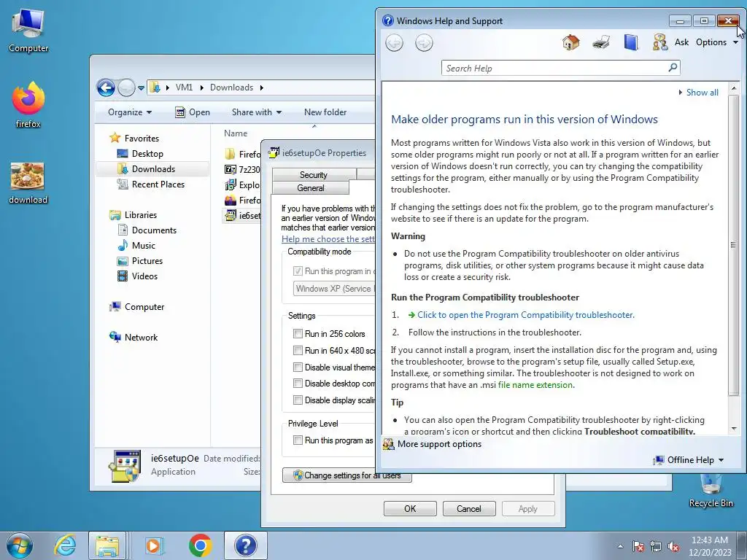The image size is (747, 560).
Task: Select the Recycle Bin desktop icon
Action: [711, 491]
